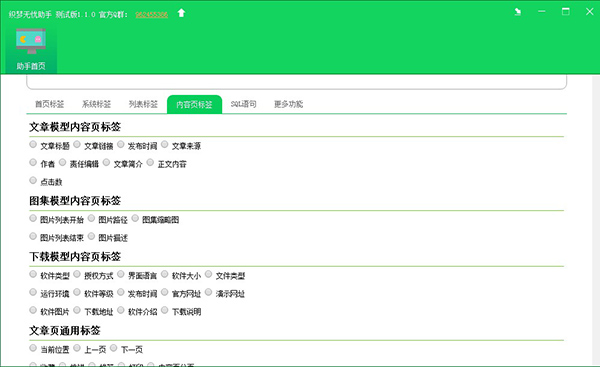The image size is (600, 367).
Task: Minimize the 织梦无忧助手 window
Action: 542,11
